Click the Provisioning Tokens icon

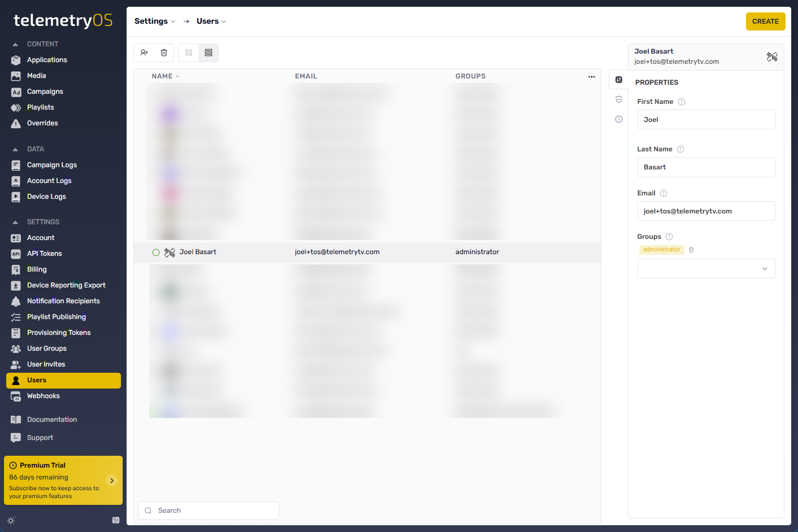coord(16,333)
